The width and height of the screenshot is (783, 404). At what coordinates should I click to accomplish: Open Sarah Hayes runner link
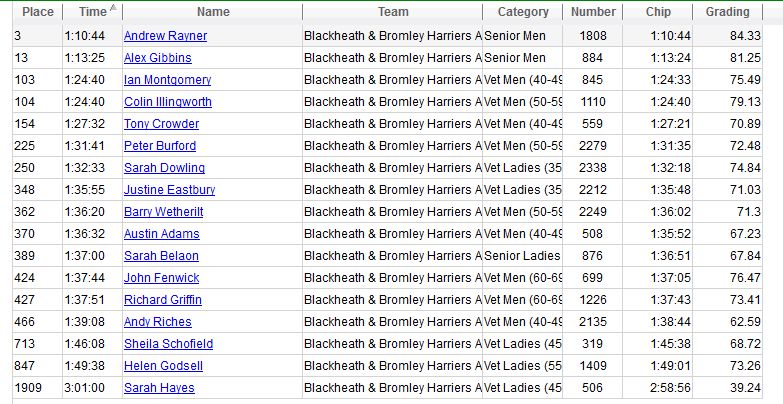point(159,388)
